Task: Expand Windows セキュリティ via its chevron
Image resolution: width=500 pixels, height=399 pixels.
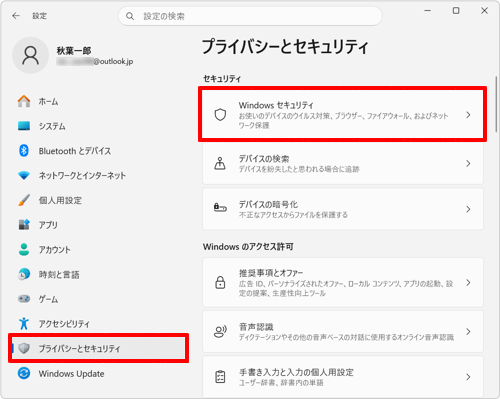Action: coord(468,115)
